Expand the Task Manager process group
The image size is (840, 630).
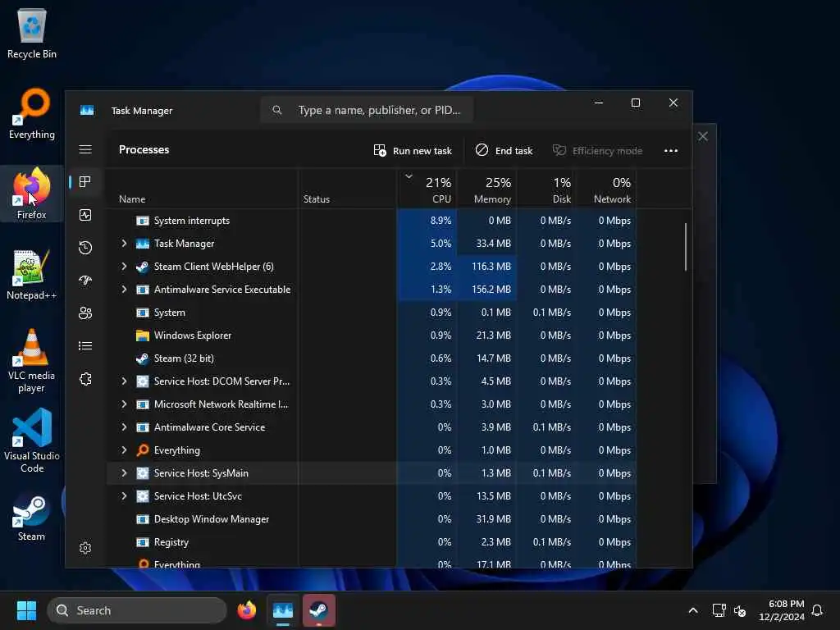(x=125, y=243)
